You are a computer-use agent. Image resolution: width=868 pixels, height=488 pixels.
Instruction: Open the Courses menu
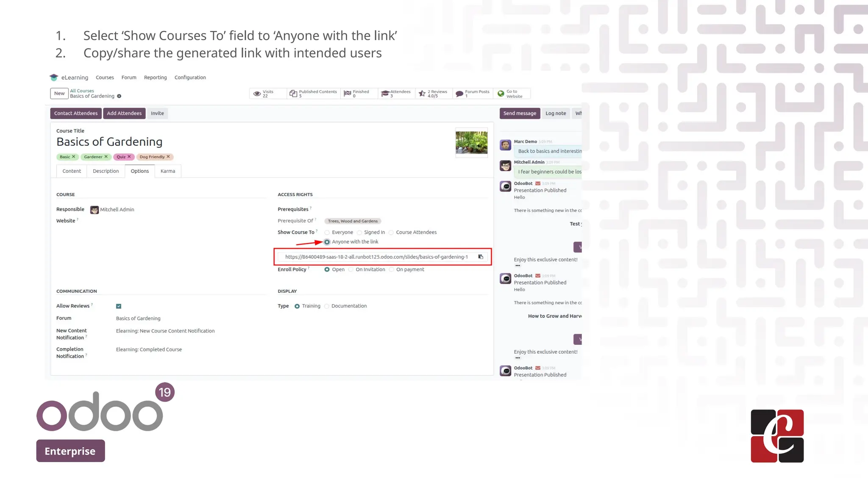coord(105,78)
